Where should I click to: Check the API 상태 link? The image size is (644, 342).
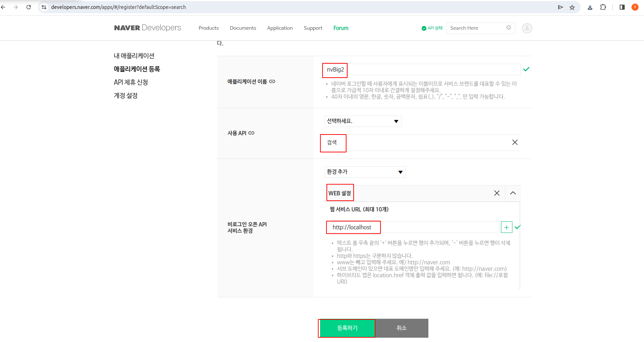[x=432, y=28]
